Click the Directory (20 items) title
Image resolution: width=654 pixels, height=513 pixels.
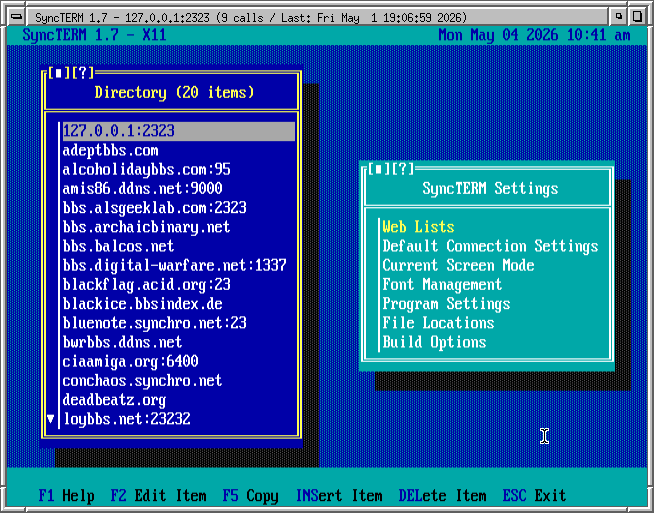coord(174,92)
